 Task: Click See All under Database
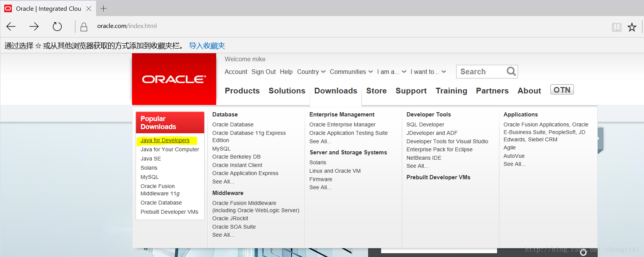tap(223, 182)
